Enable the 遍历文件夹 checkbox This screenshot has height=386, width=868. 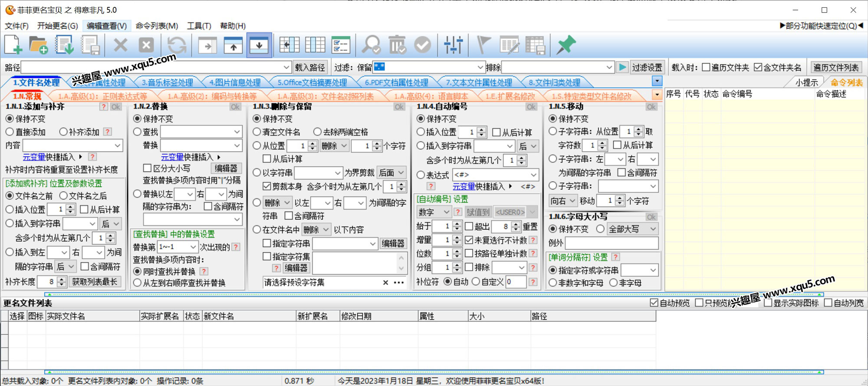(706, 67)
